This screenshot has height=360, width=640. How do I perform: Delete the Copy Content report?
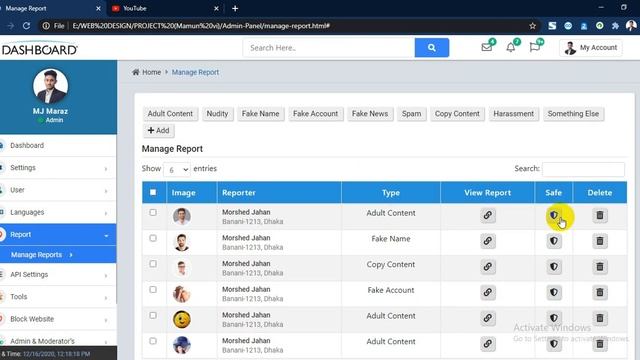click(600, 267)
